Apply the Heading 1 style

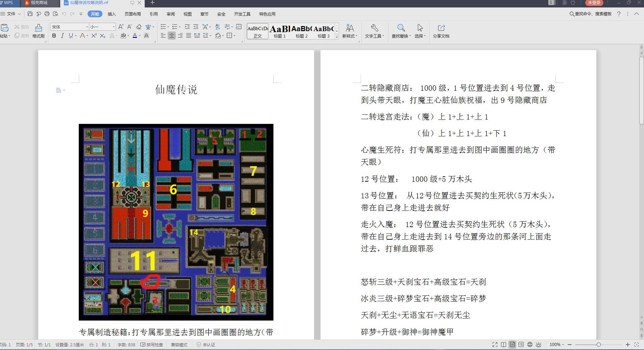(280, 31)
